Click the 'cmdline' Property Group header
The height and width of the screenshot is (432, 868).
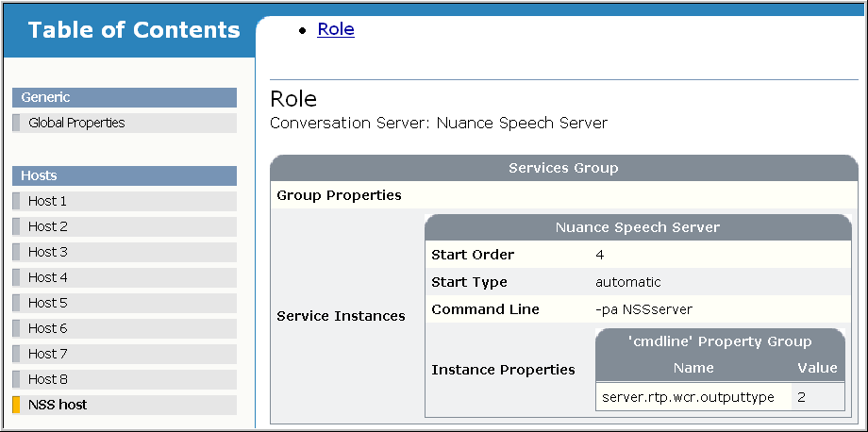pyautogui.click(x=720, y=341)
